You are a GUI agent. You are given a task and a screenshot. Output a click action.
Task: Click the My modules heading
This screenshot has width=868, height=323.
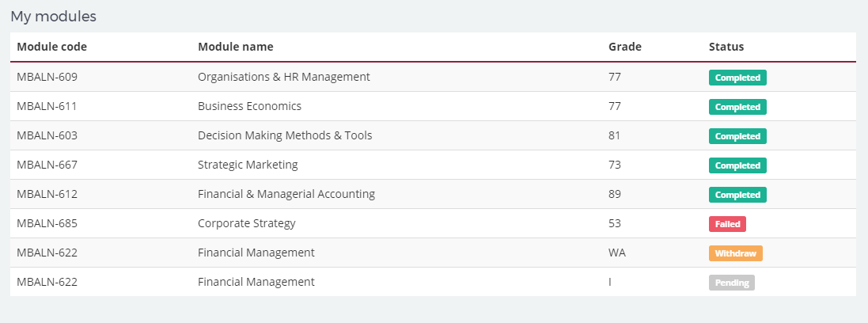tap(53, 17)
